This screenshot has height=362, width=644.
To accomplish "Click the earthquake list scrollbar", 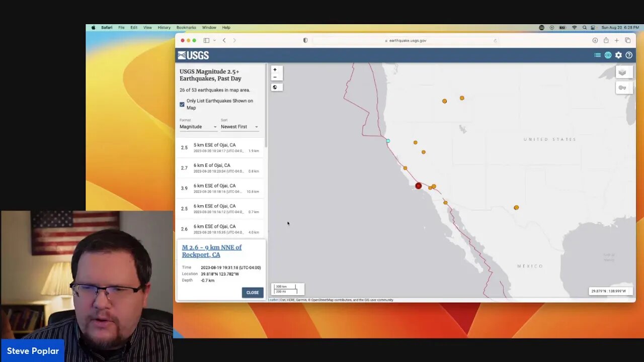I will coord(266,106).
